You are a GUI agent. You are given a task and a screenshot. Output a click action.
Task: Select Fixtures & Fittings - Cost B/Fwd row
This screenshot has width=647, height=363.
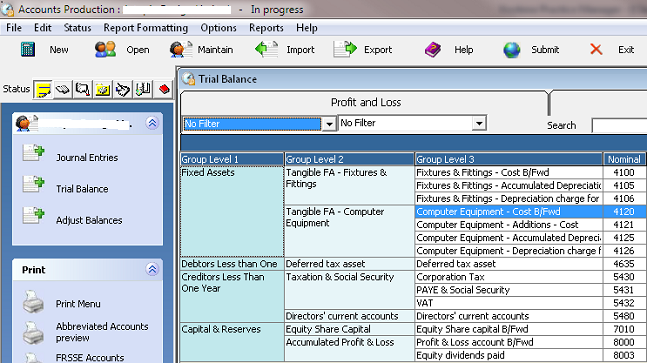pyautogui.click(x=531, y=172)
